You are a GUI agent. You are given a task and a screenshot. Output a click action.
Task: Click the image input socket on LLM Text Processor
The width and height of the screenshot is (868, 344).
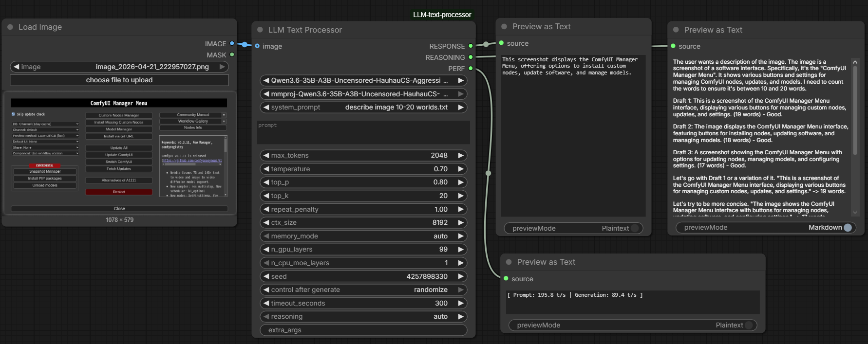[257, 46]
